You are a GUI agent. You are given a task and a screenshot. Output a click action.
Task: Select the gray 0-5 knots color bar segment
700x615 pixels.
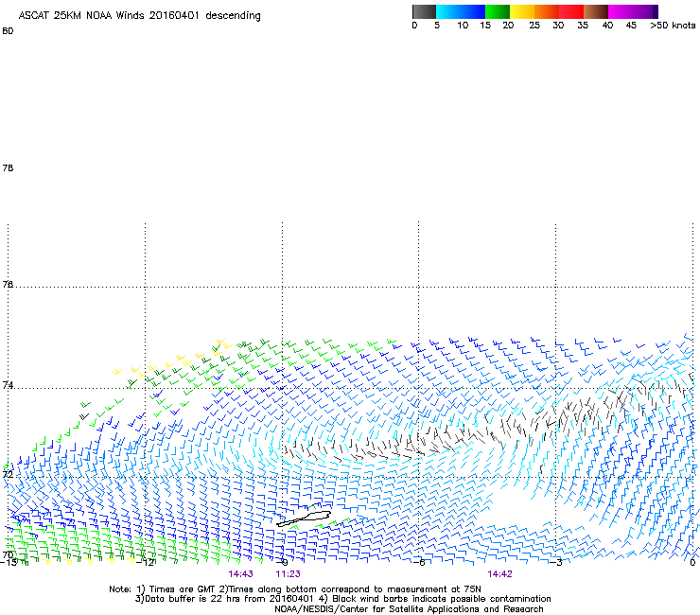[424, 11]
